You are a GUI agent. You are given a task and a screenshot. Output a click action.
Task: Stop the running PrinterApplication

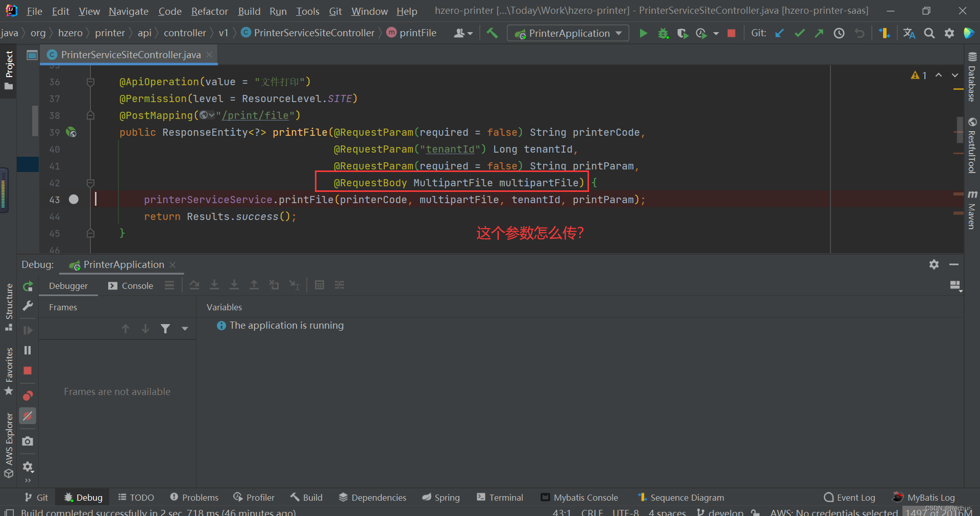(x=731, y=33)
